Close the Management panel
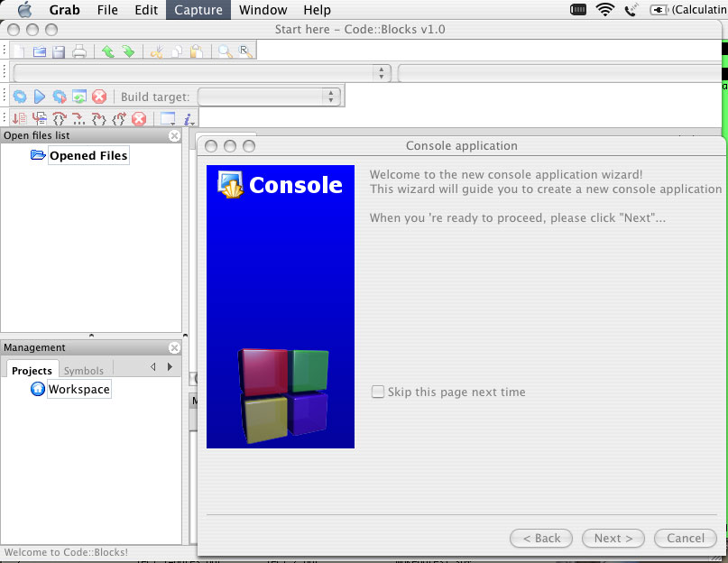 pyautogui.click(x=174, y=347)
